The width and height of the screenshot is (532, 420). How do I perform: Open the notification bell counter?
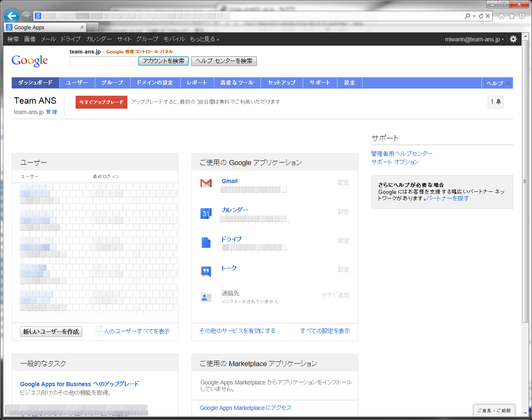click(496, 102)
